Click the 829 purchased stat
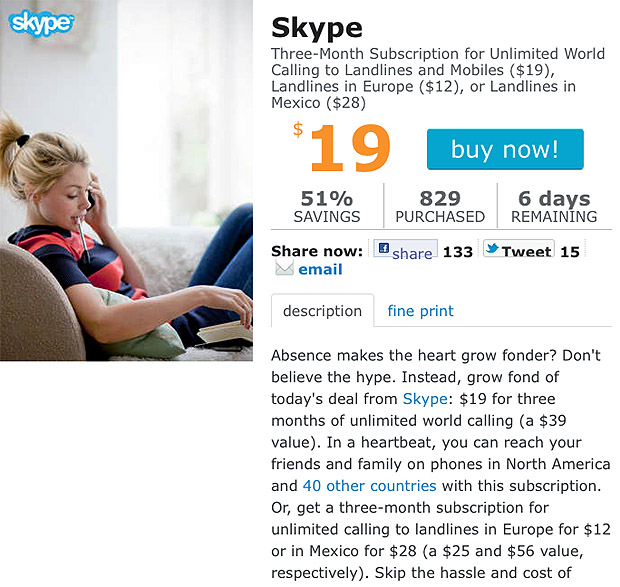 coord(440,206)
